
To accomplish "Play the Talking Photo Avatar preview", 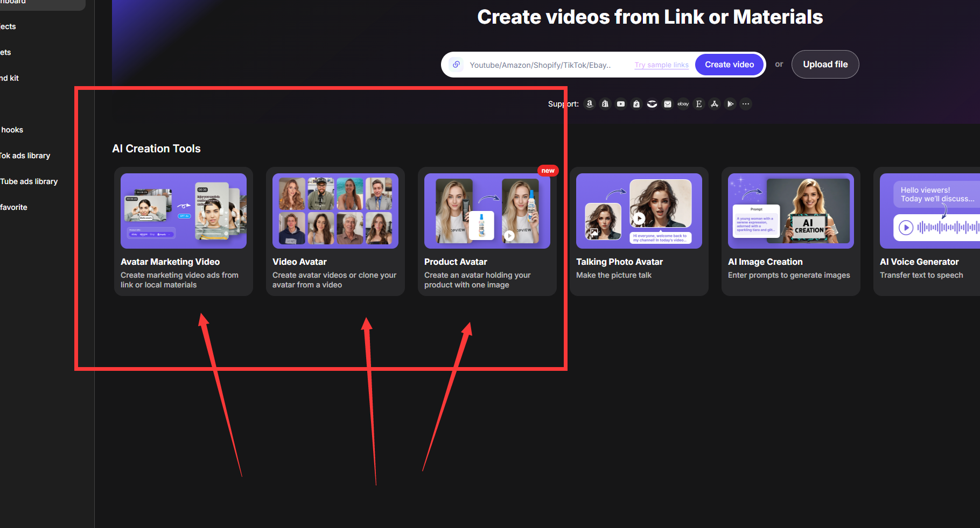I will [x=639, y=219].
